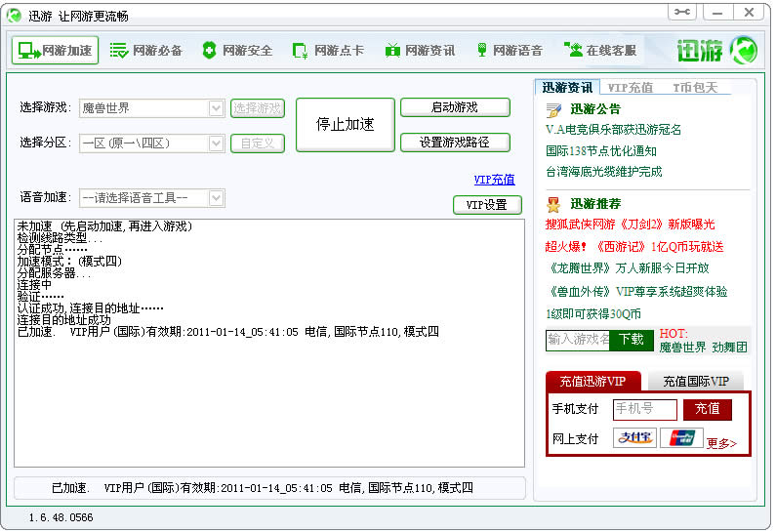Open the wrench settings icon in title bar

681,13
